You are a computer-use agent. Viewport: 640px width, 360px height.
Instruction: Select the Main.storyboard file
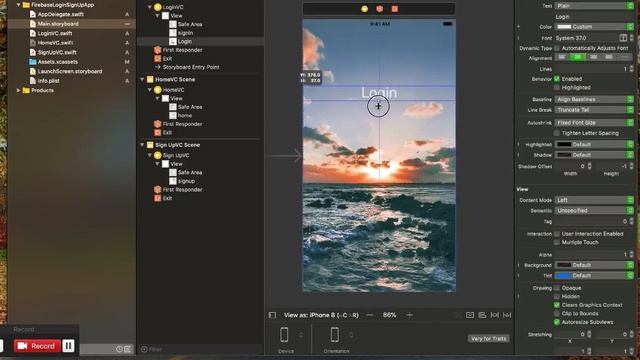(58, 24)
